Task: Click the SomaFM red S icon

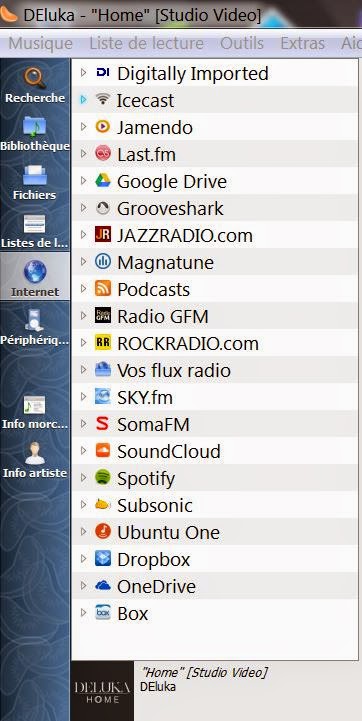Action: [x=103, y=424]
